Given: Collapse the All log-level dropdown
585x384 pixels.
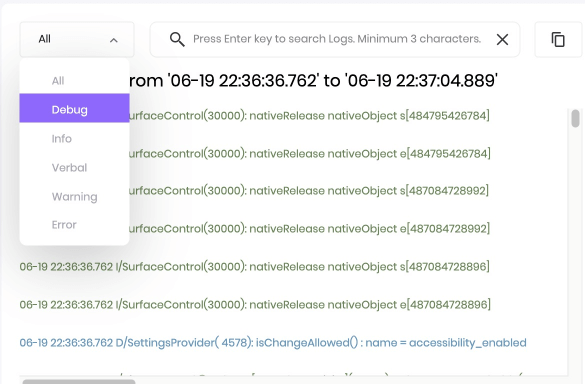Looking at the screenshot, I should tap(77, 39).
